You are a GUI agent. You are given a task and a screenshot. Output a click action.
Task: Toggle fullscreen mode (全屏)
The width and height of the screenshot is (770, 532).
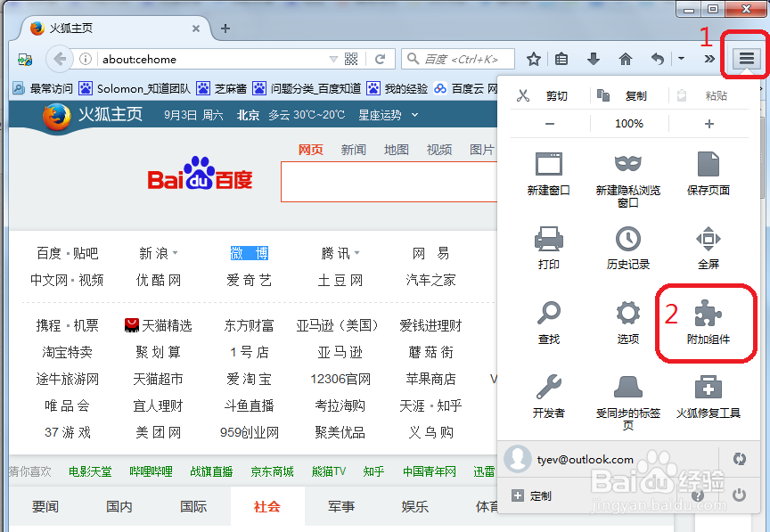(709, 245)
